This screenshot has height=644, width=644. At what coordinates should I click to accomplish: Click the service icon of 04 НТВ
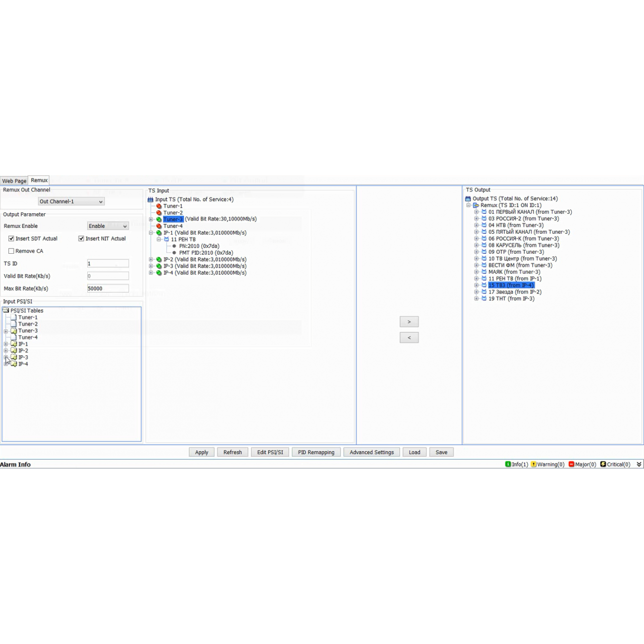coord(484,225)
